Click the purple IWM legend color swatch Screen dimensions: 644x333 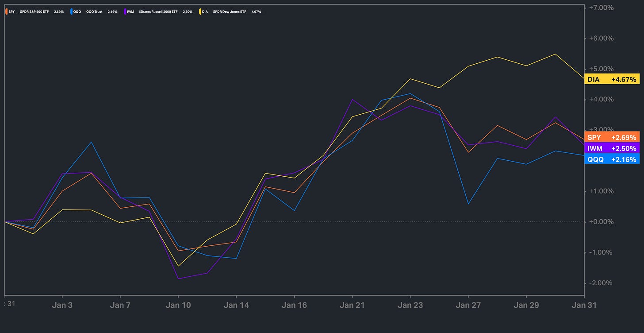point(125,12)
